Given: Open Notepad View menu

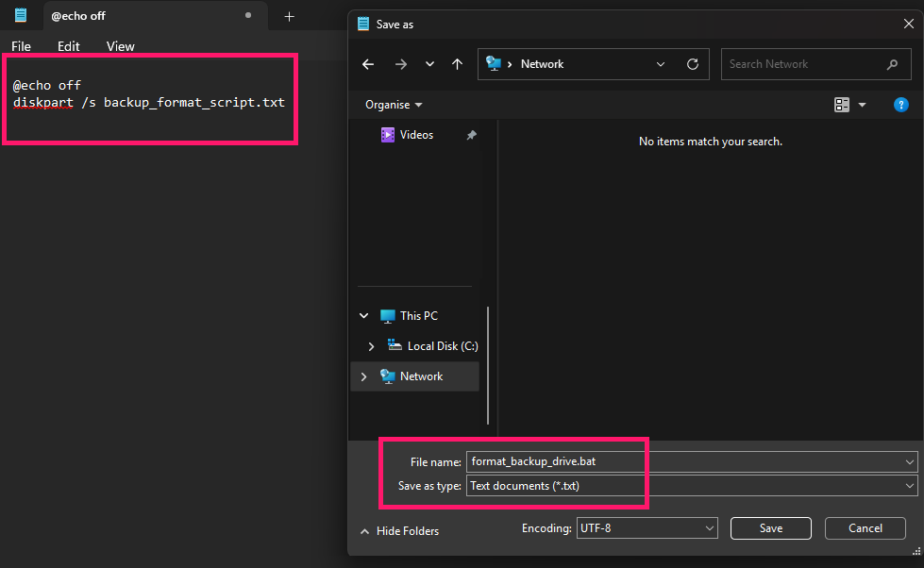Looking at the screenshot, I should (x=120, y=46).
